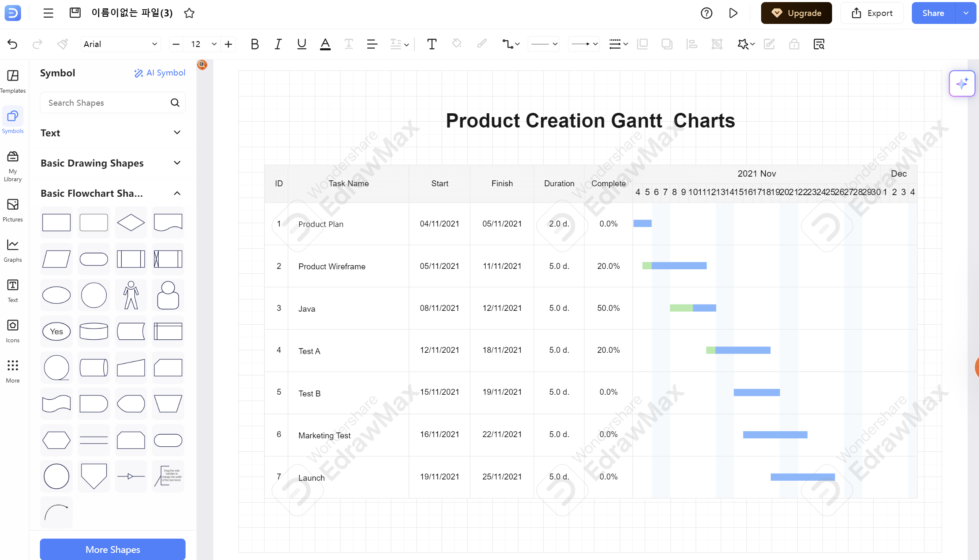979x560 pixels.
Task: Select the Yes oval shape
Action: pyautogui.click(x=56, y=331)
